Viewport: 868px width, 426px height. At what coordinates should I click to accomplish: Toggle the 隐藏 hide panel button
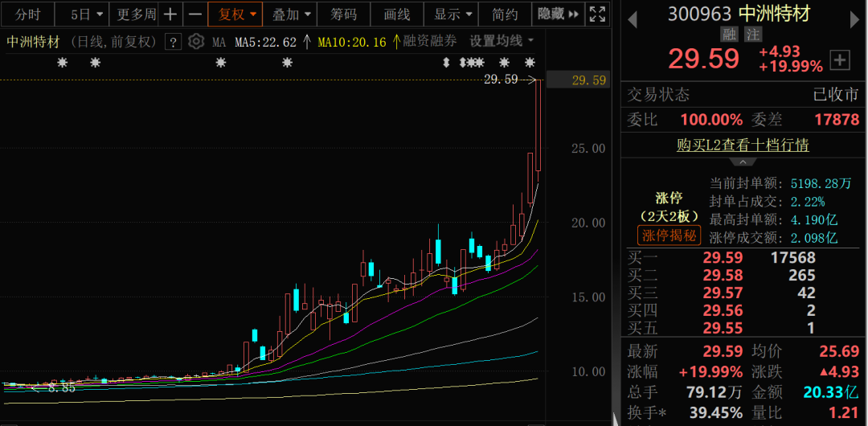click(x=558, y=14)
